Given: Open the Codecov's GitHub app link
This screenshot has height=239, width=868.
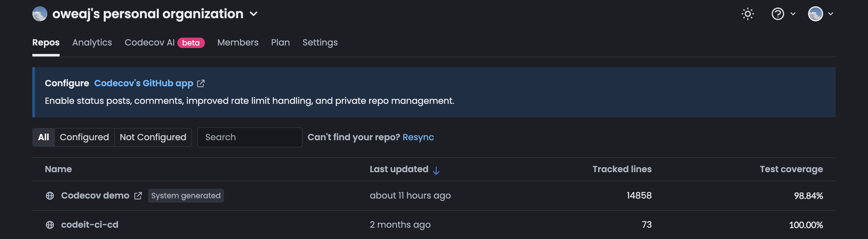Looking at the screenshot, I should point(143,83).
